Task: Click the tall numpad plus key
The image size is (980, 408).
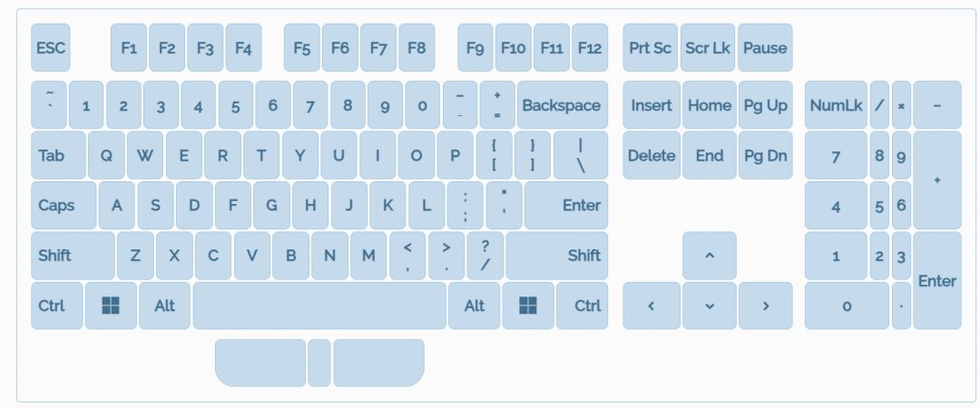Action: click(936, 180)
